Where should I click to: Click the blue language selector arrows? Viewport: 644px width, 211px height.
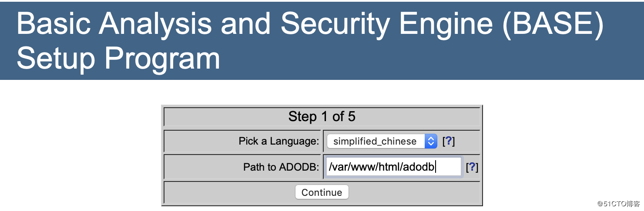tap(430, 141)
